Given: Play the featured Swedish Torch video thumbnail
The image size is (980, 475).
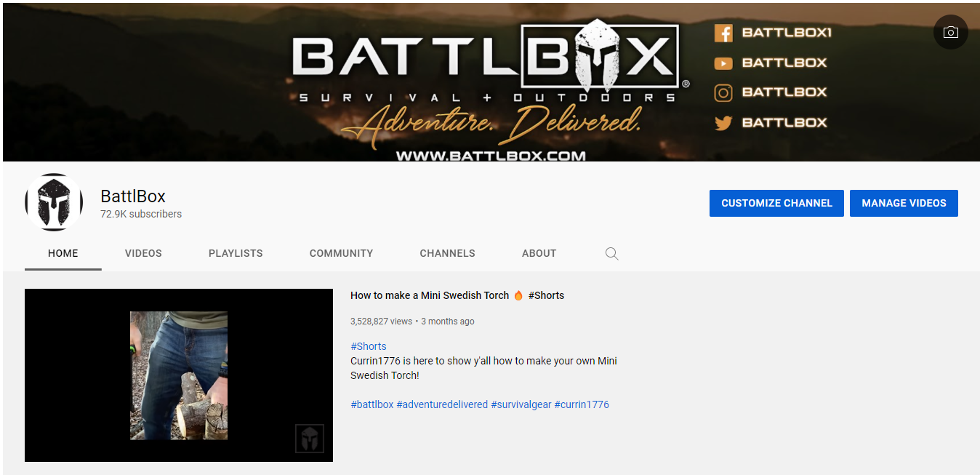Looking at the screenshot, I should click(x=179, y=375).
